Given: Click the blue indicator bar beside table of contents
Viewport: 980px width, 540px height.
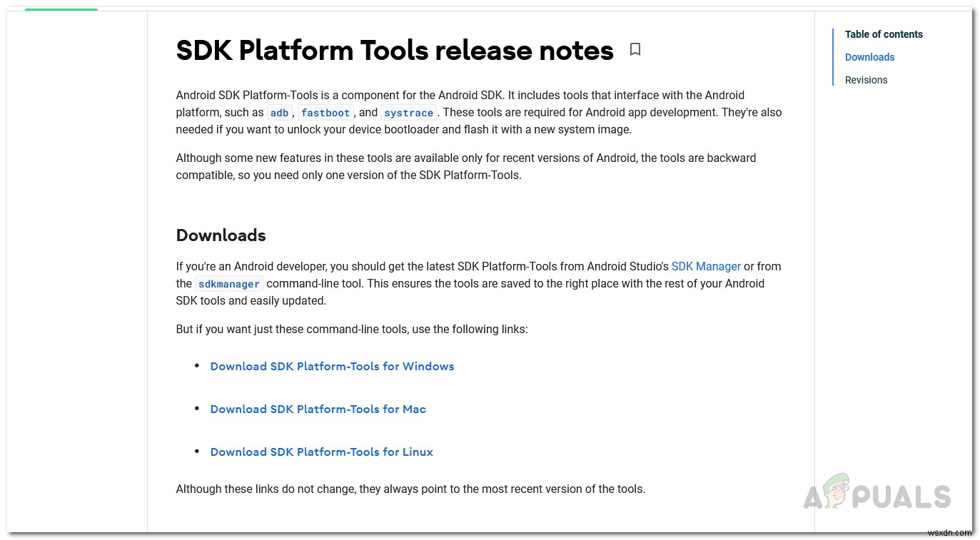Looking at the screenshot, I should pyautogui.click(x=834, y=57).
